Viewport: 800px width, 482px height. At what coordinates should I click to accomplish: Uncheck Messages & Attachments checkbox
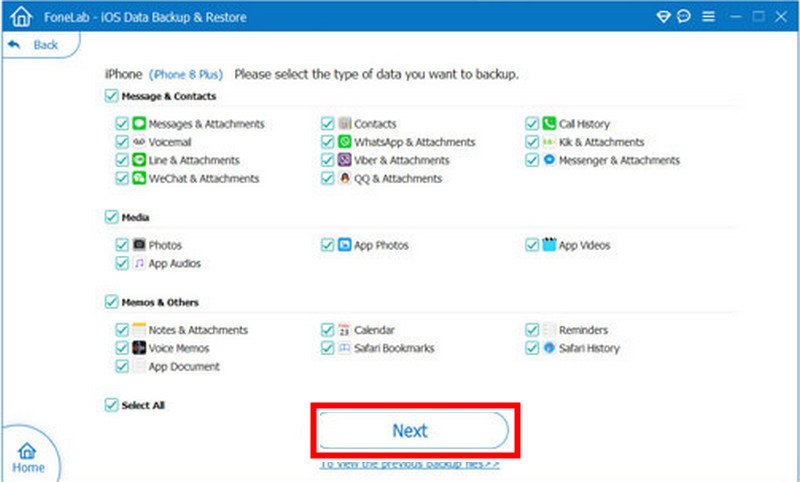[122, 123]
